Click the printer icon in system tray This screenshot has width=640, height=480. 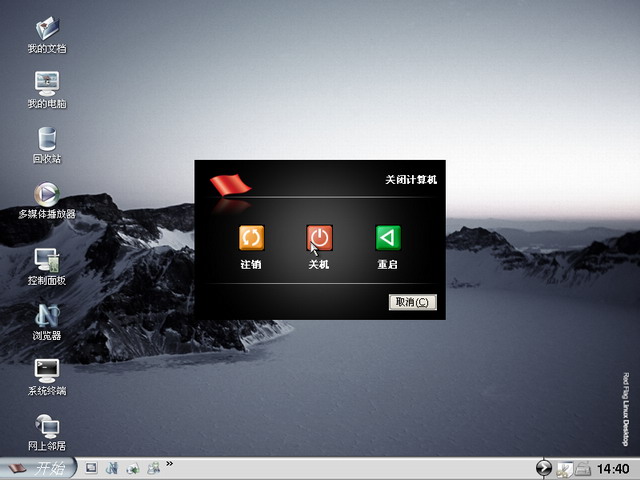583,469
